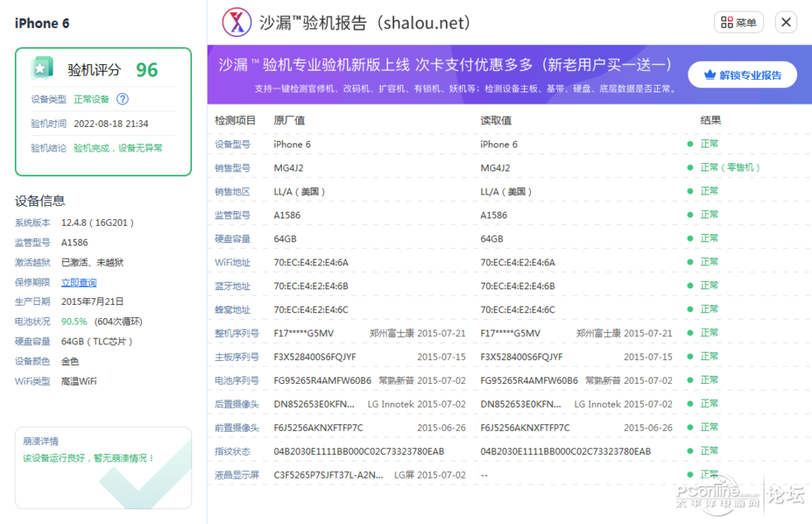The height and width of the screenshot is (524, 812).
Task: Click the system version 12.4.8 (16G201)
Action: [x=97, y=222]
